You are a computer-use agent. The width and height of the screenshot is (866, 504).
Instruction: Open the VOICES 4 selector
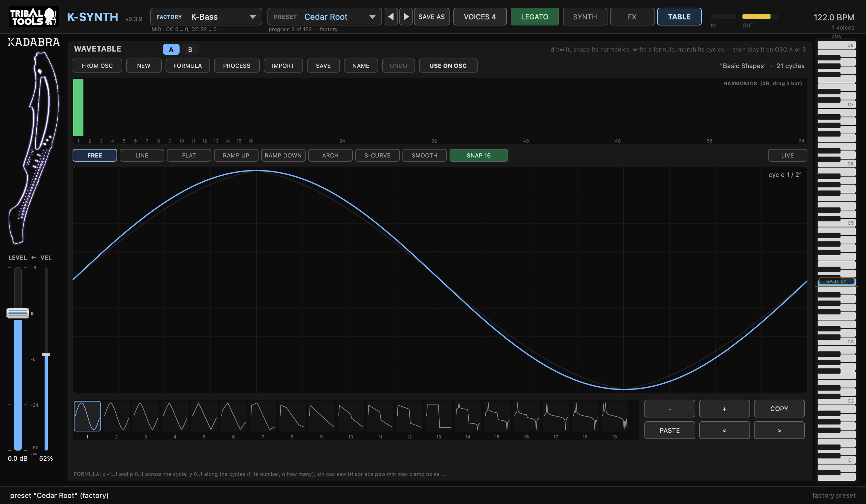tap(480, 17)
